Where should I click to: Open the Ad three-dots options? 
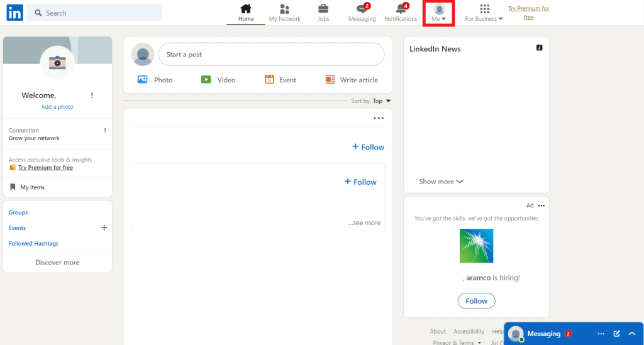(x=541, y=205)
